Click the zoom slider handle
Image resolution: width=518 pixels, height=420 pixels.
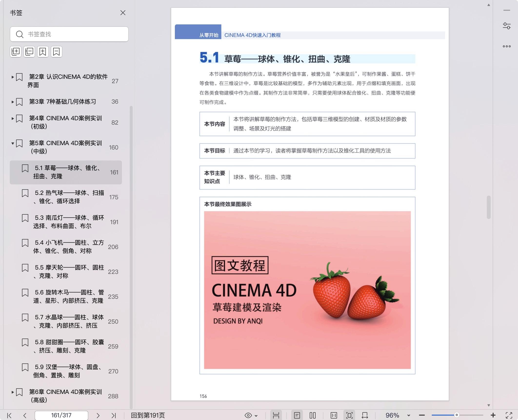click(x=457, y=415)
